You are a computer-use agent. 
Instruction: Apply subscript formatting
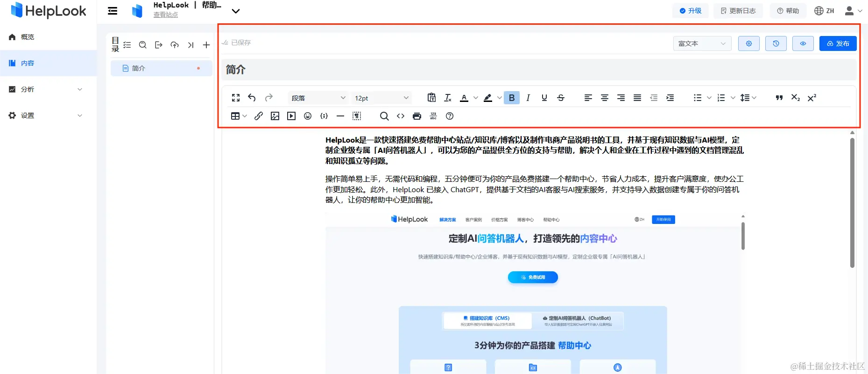(796, 98)
